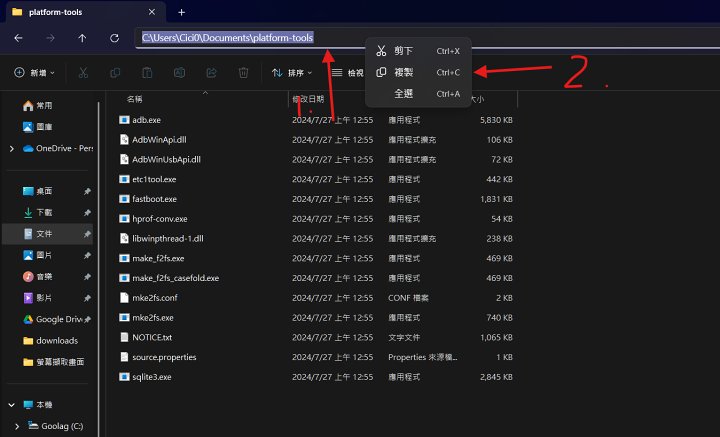Viewport: 720px width, 437px height.
Task: Choose 剪下 from the context menu
Action: pyautogui.click(x=403, y=51)
